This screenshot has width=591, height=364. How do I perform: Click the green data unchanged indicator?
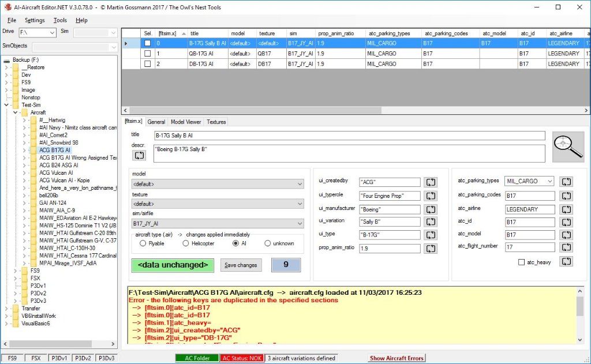pyautogui.click(x=173, y=265)
